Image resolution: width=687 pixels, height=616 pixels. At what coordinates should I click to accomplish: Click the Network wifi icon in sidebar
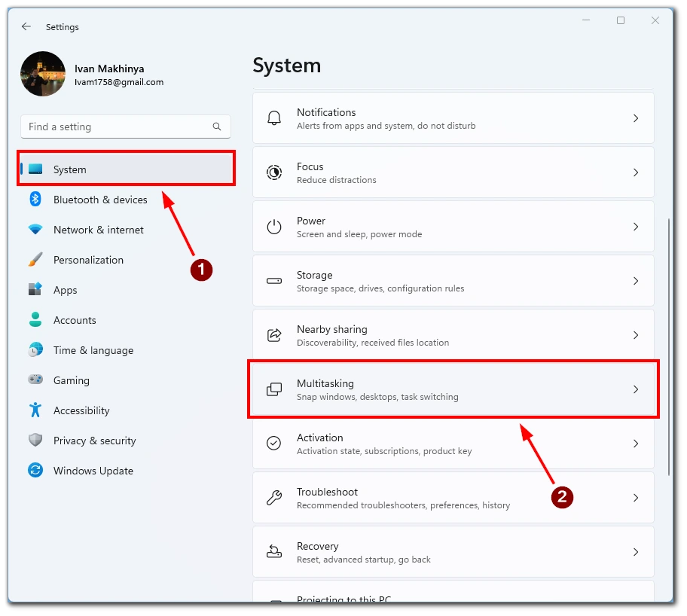(35, 230)
